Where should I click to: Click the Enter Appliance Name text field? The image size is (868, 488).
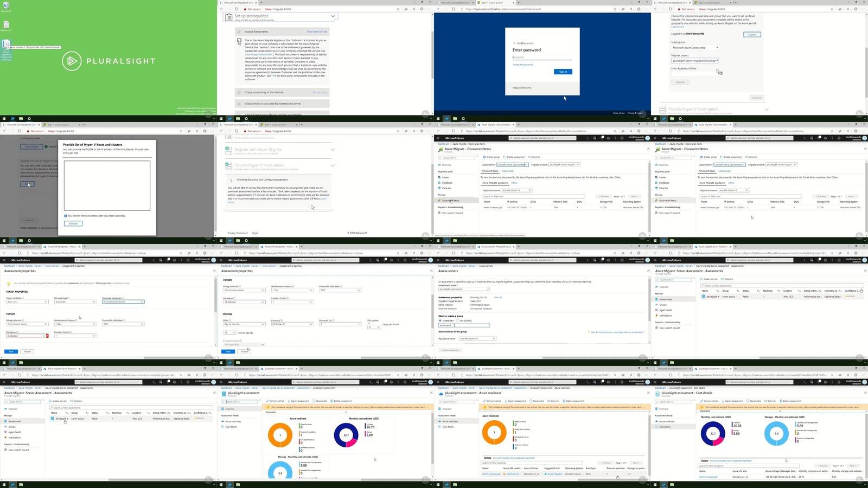(x=695, y=74)
